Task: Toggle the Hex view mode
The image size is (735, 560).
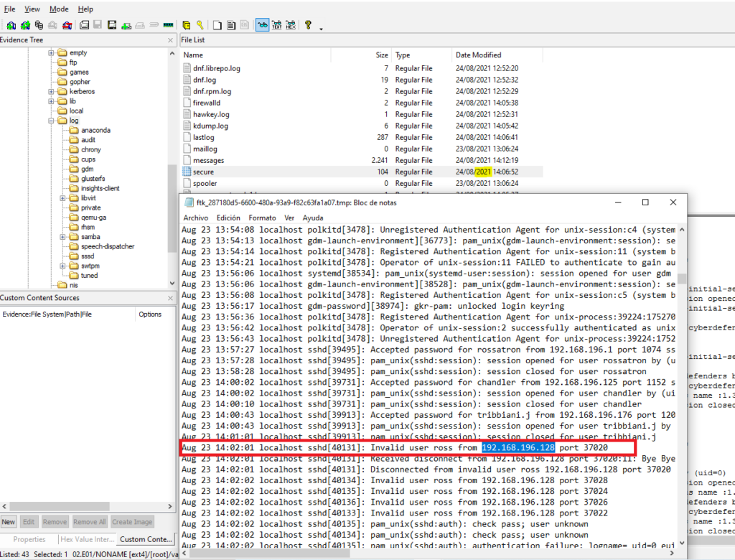Action: (291, 24)
